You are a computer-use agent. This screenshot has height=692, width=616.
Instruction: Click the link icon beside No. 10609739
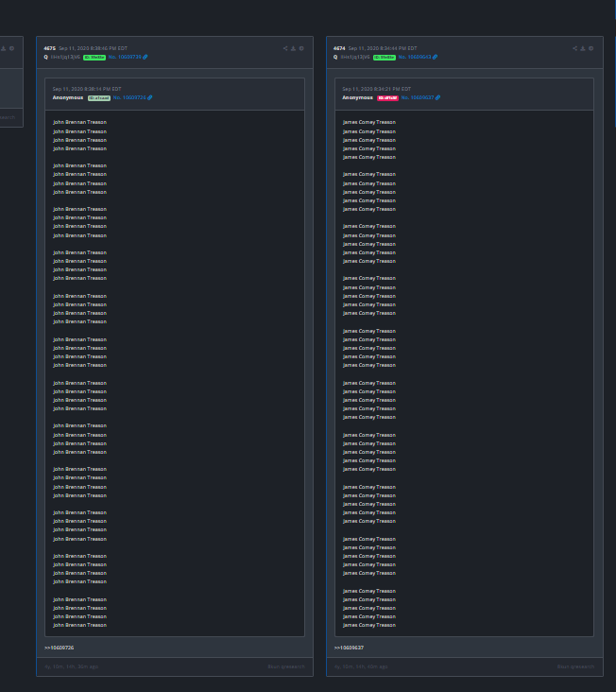tap(145, 57)
